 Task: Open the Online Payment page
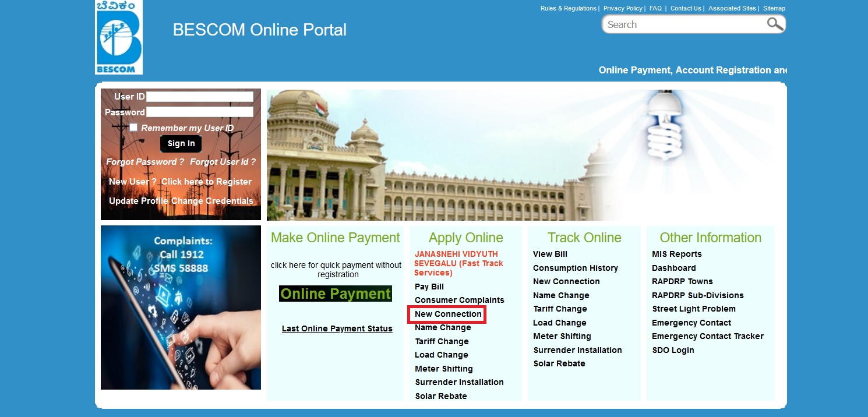[x=336, y=294]
